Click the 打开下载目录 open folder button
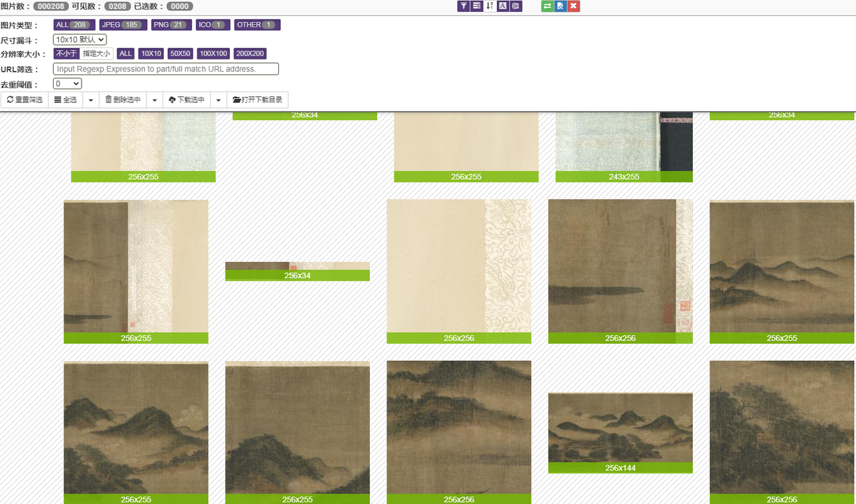856x504 pixels. (257, 100)
